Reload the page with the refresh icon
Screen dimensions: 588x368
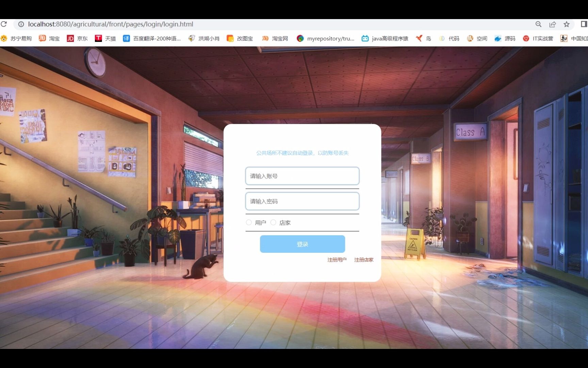tap(4, 24)
